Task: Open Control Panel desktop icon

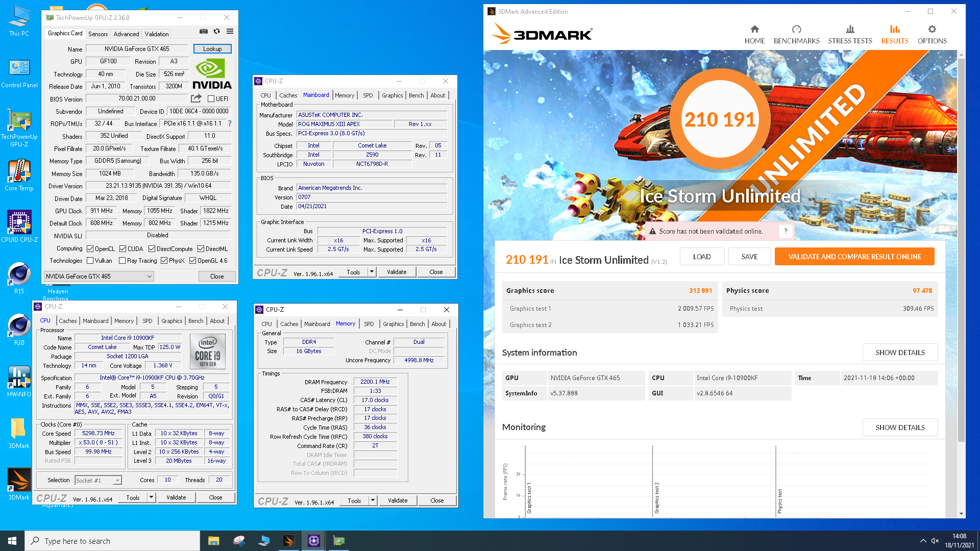Action: [x=19, y=73]
